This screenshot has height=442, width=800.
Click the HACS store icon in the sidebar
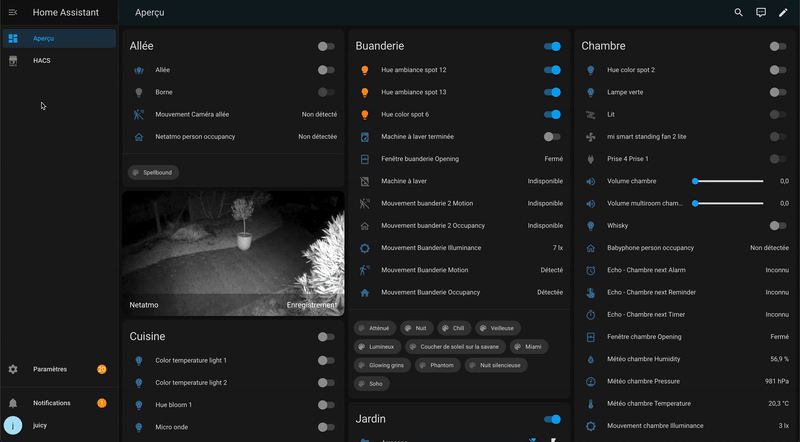coord(13,60)
